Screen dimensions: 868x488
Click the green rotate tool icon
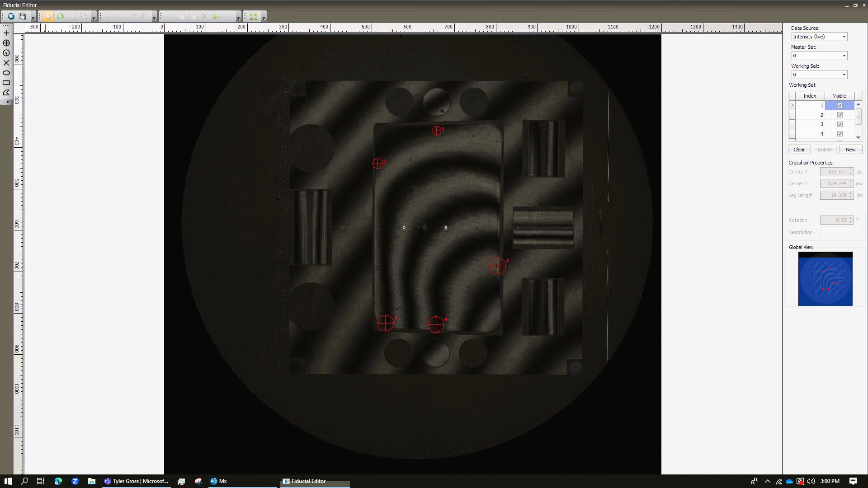pyautogui.click(x=60, y=16)
